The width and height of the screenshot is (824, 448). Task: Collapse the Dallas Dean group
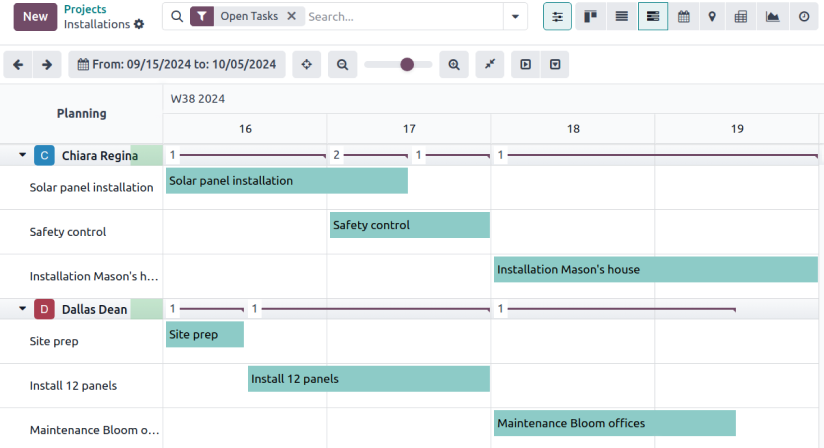tap(22, 309)
